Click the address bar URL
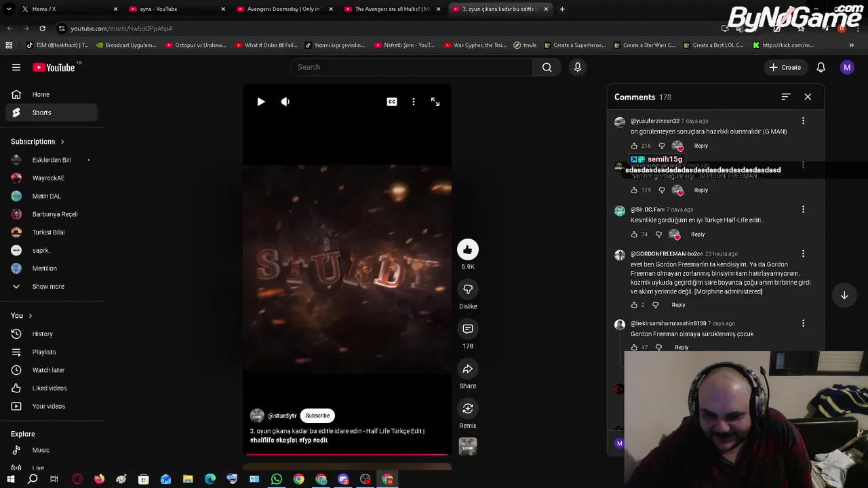868x488 pixels. (121, 28)
